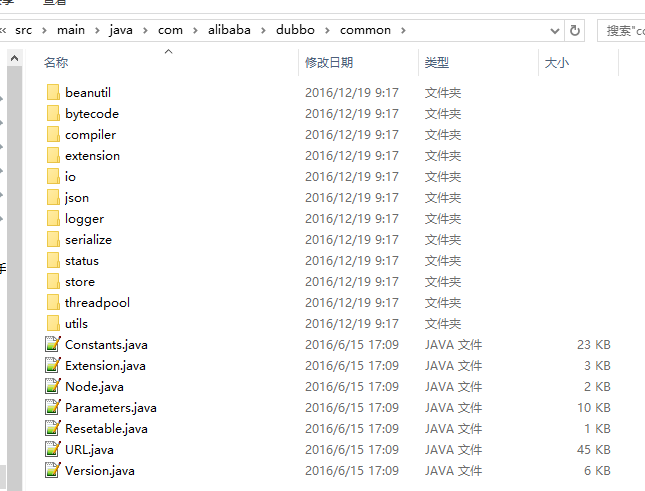
Task: Click the compiler folder icon
Action: 53,134
